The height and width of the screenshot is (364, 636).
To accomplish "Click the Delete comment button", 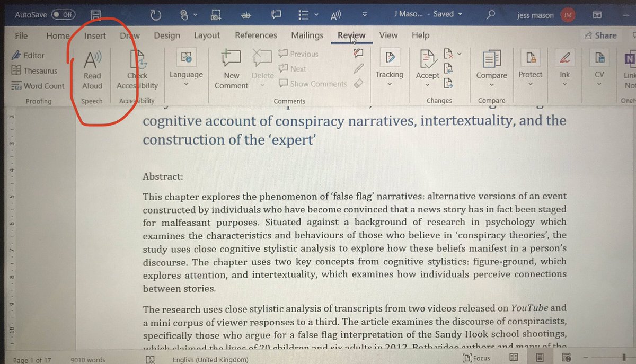I will click(x=262, y=69).
